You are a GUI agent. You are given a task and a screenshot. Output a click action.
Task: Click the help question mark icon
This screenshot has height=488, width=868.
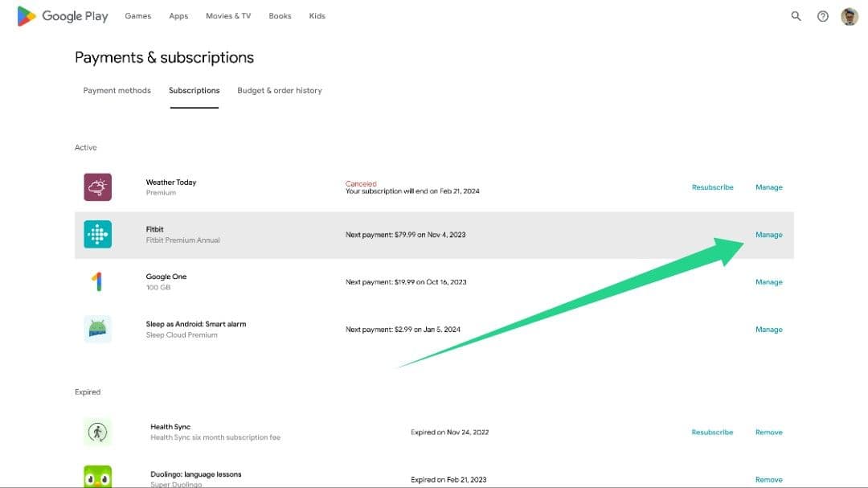click(822, 16)
